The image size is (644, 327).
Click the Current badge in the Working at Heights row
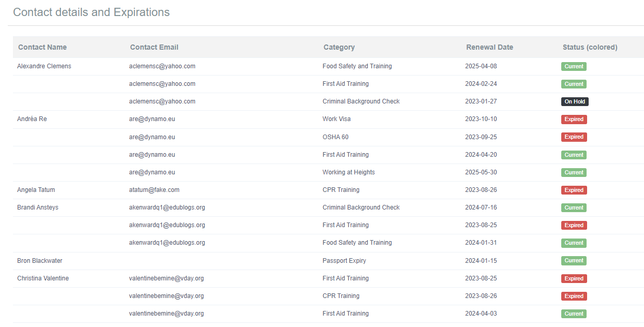click(574, 172)
